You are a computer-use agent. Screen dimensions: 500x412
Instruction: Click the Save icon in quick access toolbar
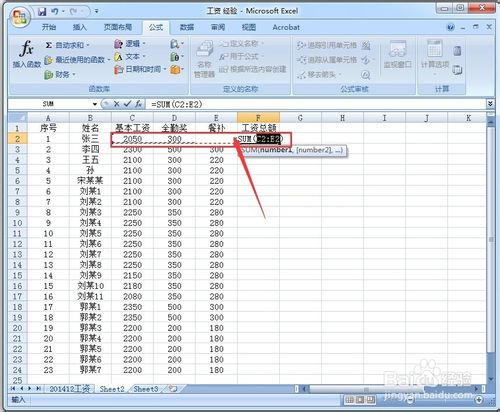pos(42,12)
